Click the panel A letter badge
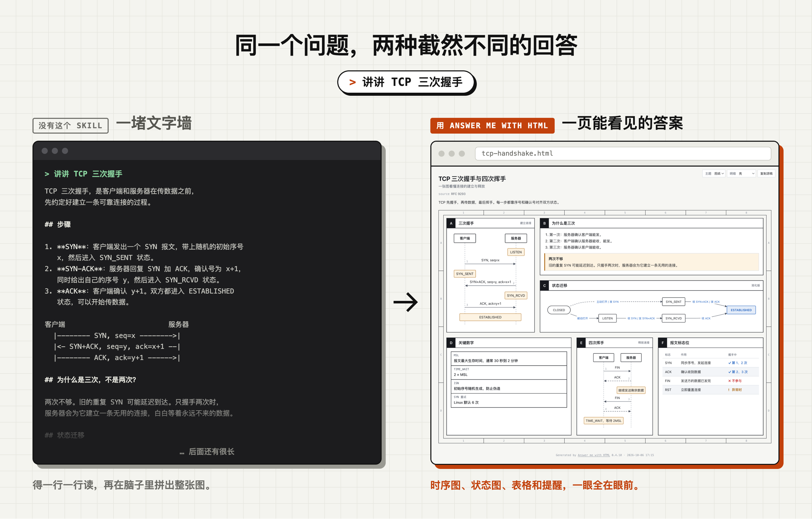The width and height of the screenshot is (812, 519). [x=451, y=223]
